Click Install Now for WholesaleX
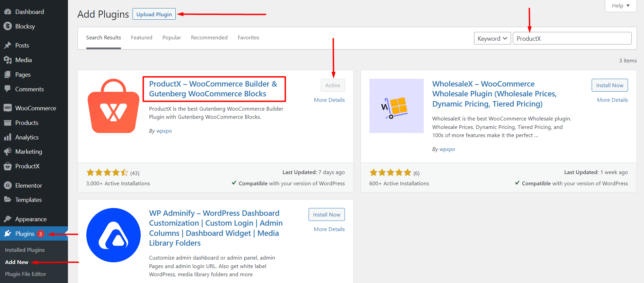This screenshot has width=644, height=283. pos(610,85)
